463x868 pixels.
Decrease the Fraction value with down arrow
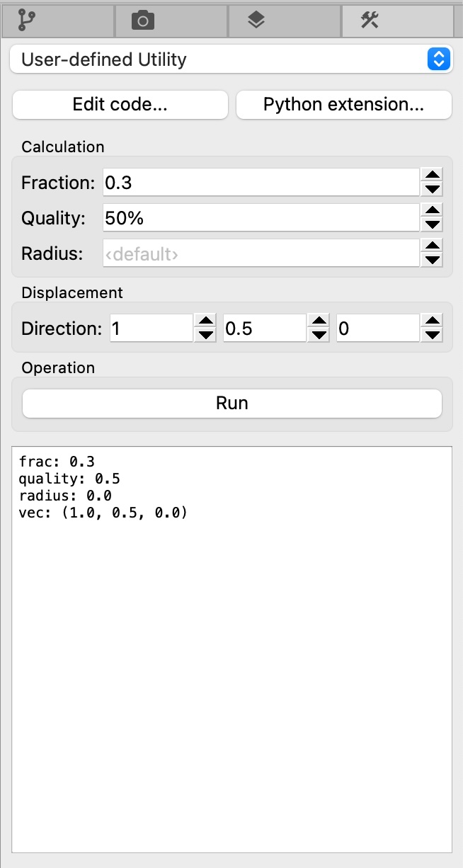pyautogui.click(x=431, y=190)
